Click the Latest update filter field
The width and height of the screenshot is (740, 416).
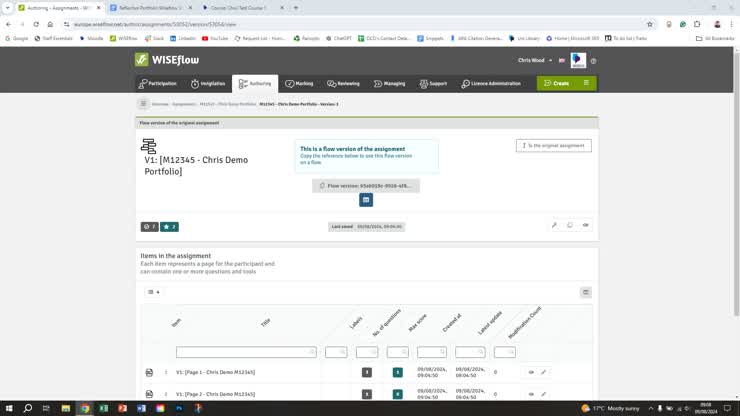coord(470,352)
